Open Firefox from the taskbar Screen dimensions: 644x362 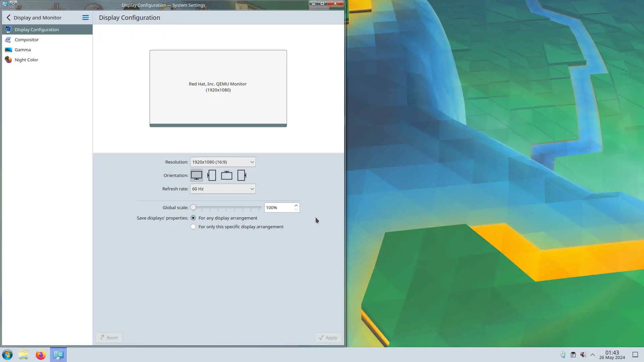click(41, 355)
